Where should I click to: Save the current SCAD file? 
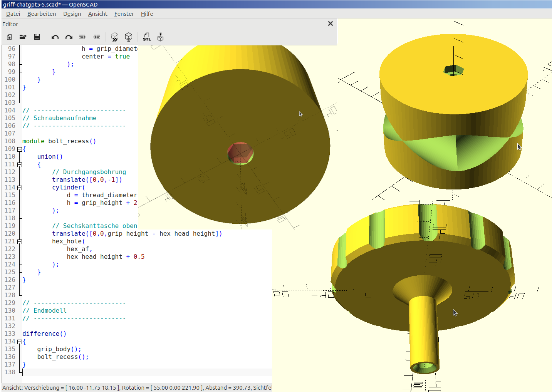(x=37, y=37)
